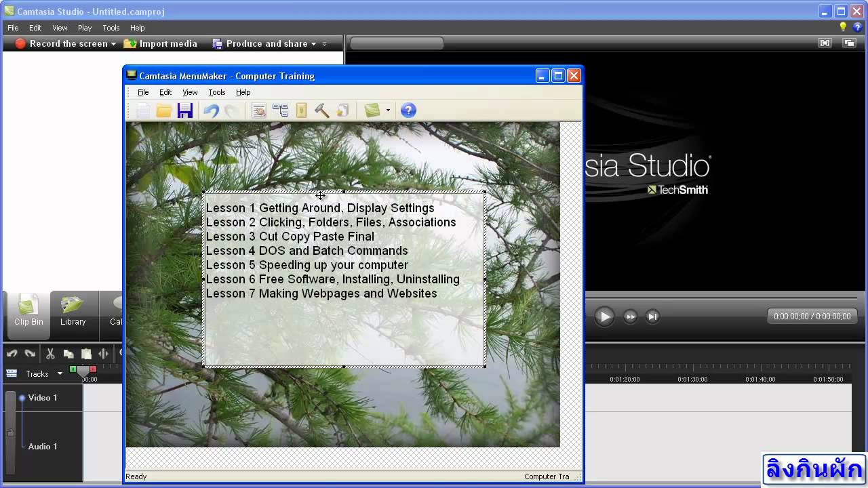
Task: Click the preview size dropdown above the preview
Action: coord(397,43)
